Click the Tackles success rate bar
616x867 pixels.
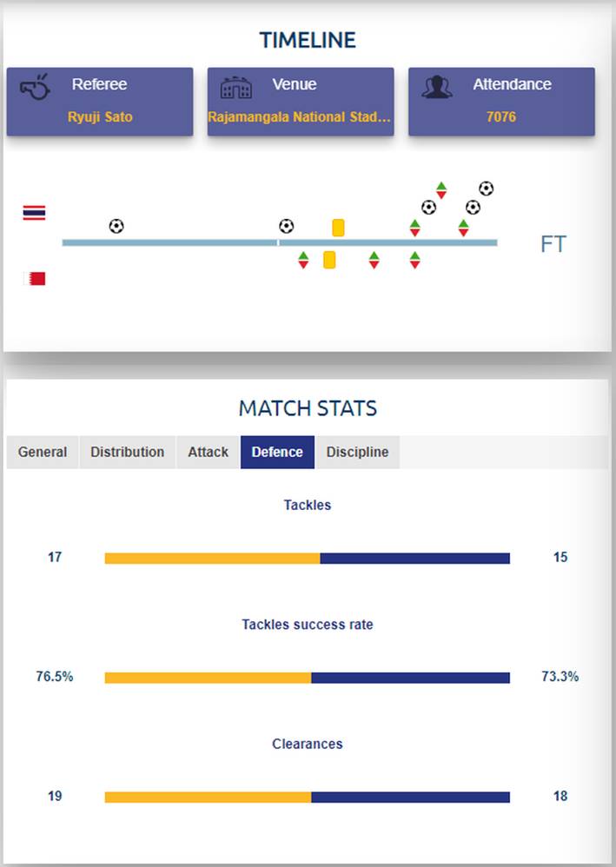click(x=307, y=678)
